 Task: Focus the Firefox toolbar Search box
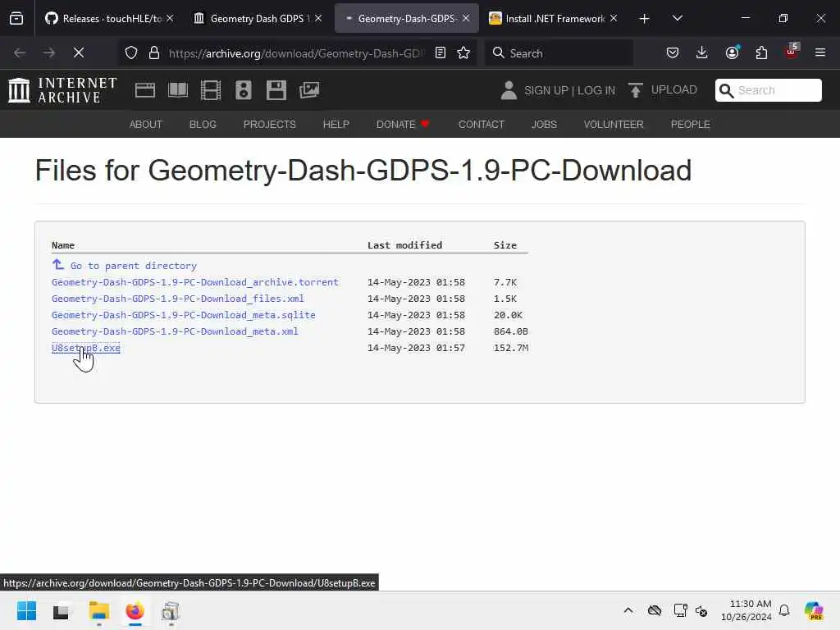tap(559, 53)
